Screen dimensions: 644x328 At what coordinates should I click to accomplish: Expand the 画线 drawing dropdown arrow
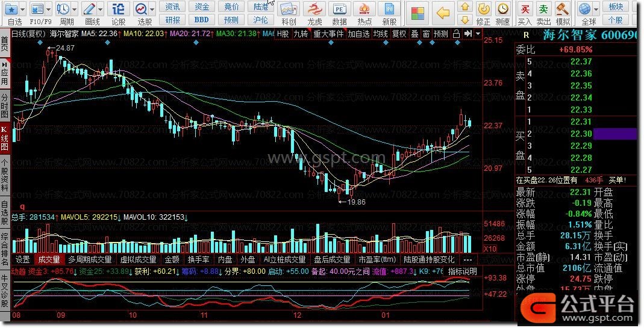[x=101, y=9]
